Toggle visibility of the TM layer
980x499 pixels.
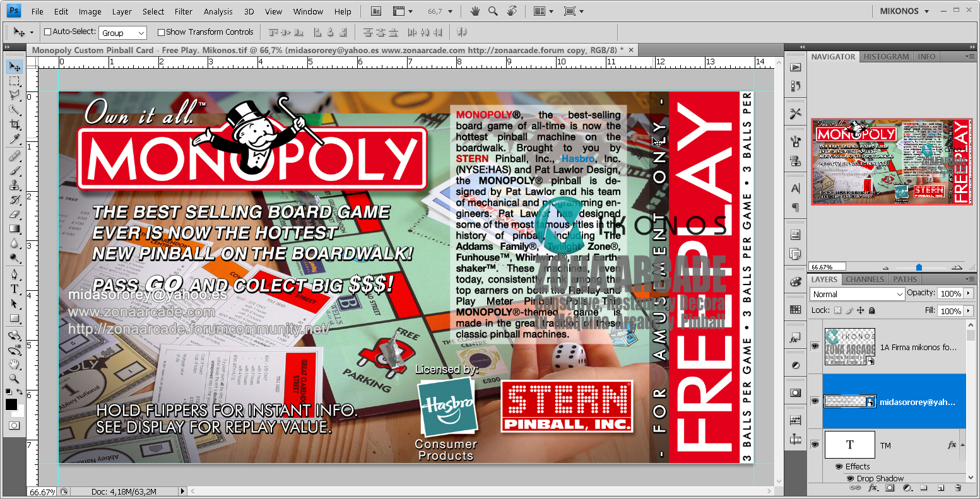[815, 445]
